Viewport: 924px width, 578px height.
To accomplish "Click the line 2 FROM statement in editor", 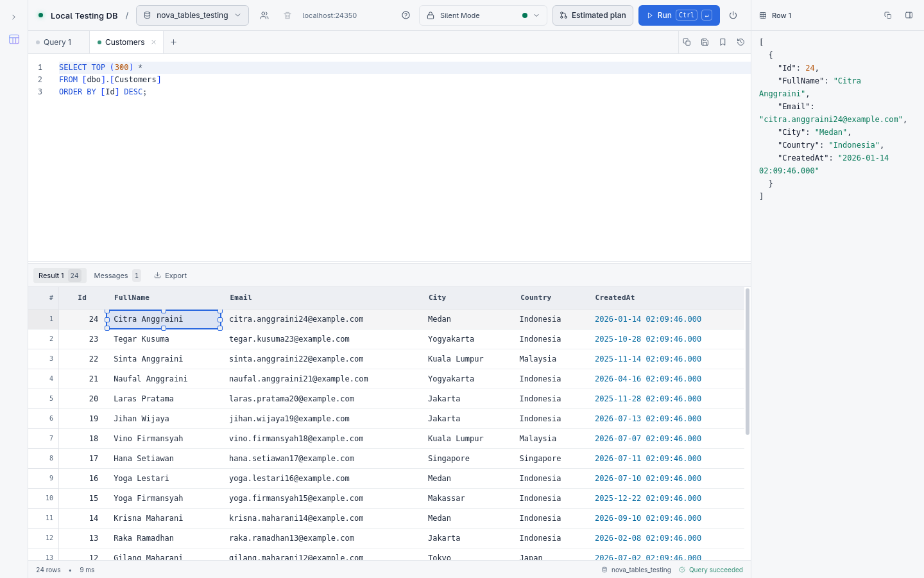I will coord(110,80).
